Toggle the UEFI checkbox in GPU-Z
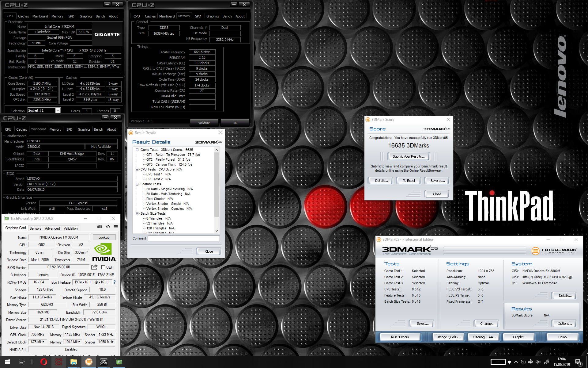Screen dimensions: 588x368 [104, 267]
